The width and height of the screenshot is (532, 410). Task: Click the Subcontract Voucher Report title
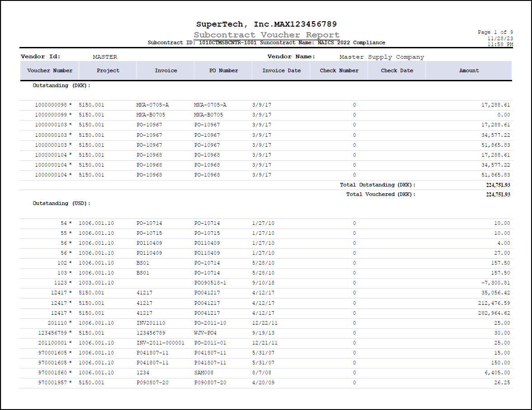tap(267, 35)
